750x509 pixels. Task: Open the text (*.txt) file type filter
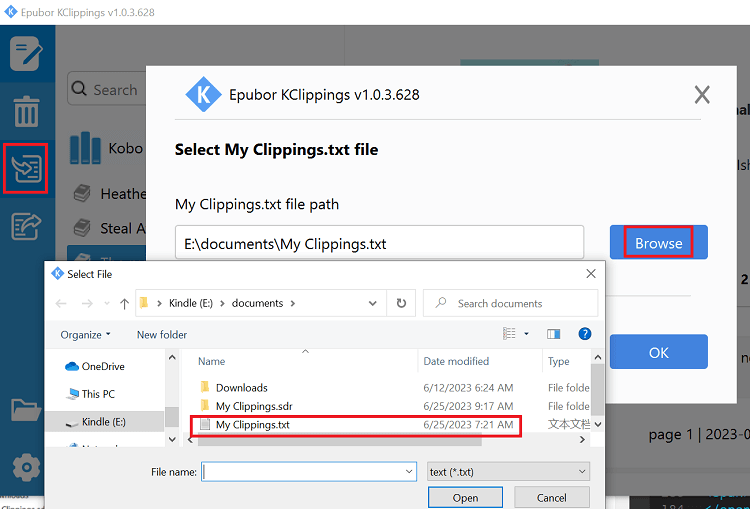508,472
